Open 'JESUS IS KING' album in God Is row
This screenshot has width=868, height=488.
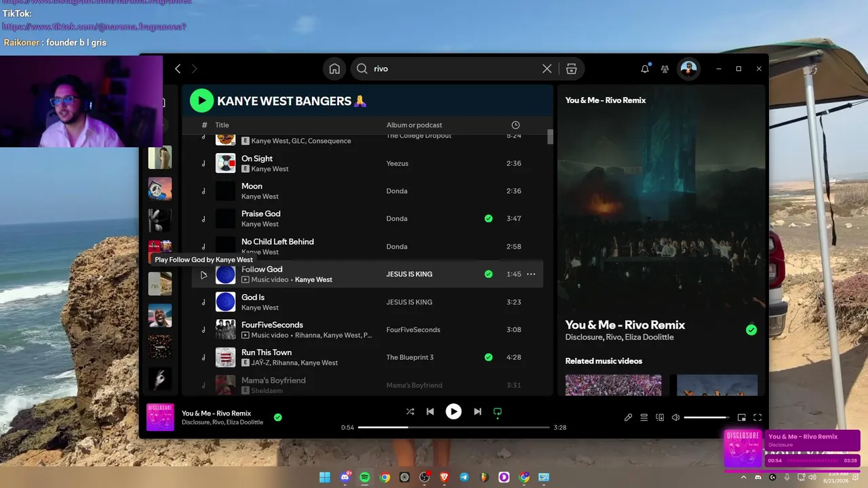coord(409,302)
